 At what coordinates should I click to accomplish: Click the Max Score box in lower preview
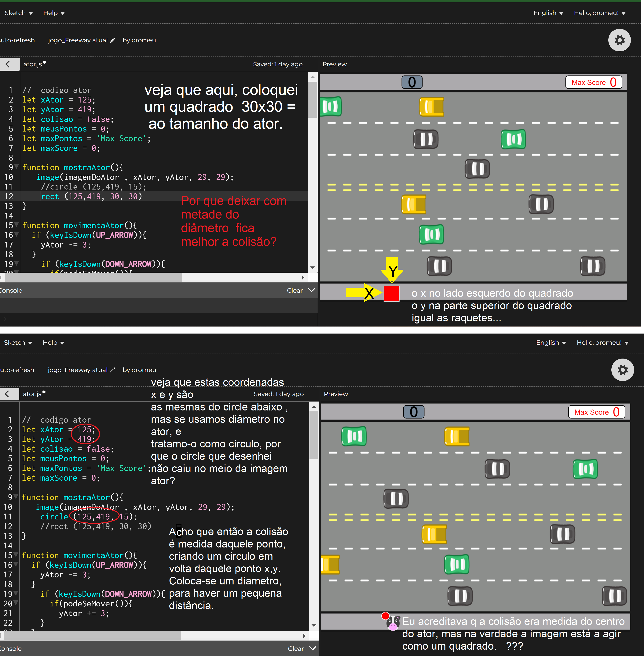pyautogui.click(x=596, y=412)
